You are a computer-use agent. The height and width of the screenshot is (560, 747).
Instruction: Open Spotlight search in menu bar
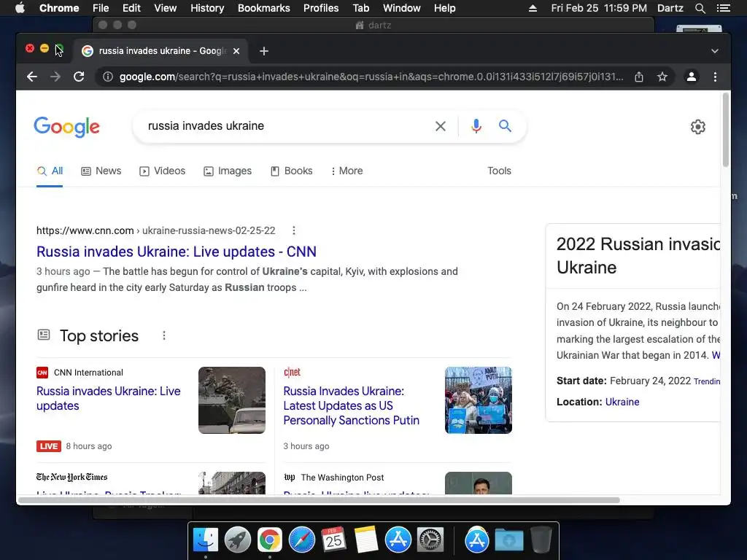700,8
